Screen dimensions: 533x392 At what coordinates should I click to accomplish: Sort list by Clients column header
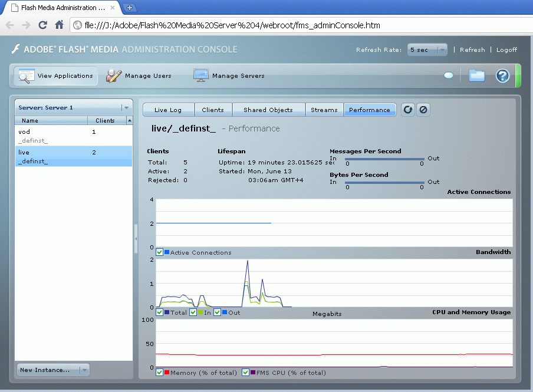coord(107,120)
